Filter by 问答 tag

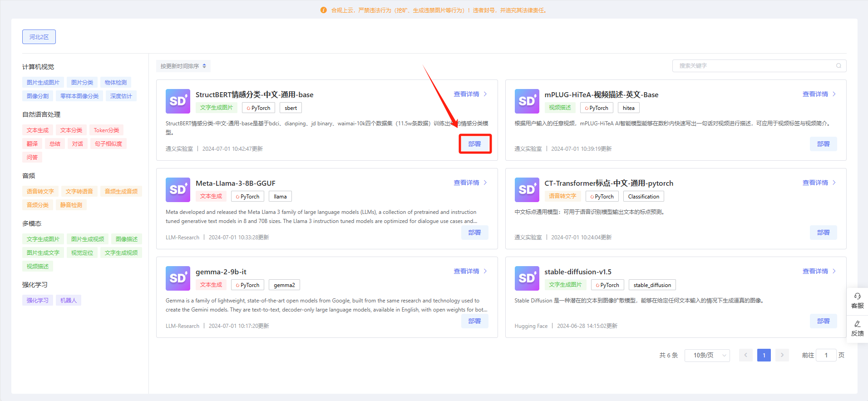click(x=32, y=158)
